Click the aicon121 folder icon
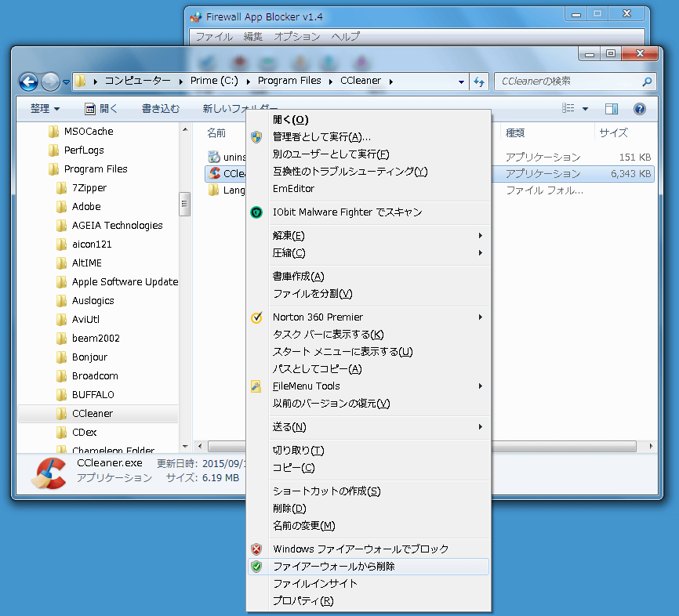The height and width of the screenshot is (616, 679). coord(61,245)
